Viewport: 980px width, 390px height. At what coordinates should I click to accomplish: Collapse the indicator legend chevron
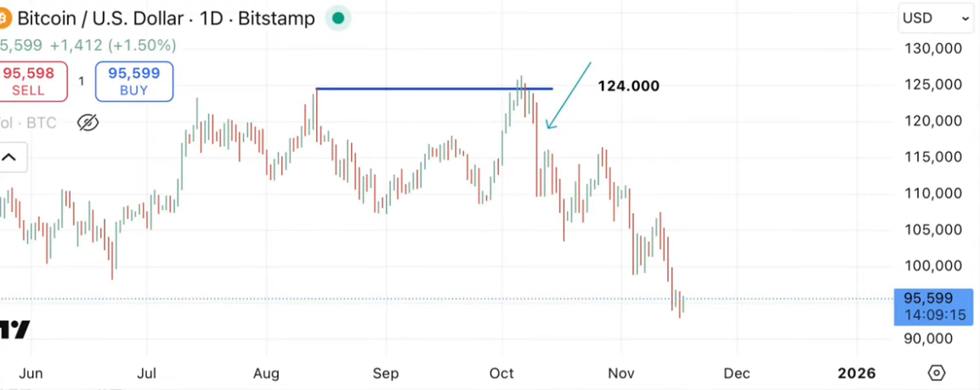(x=10, y=157)
